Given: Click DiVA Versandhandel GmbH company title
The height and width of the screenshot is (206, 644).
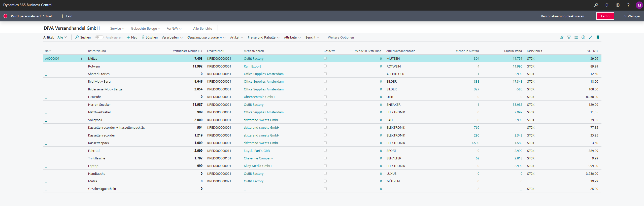Looking at the screenshot, I should (x=72, y=28).
